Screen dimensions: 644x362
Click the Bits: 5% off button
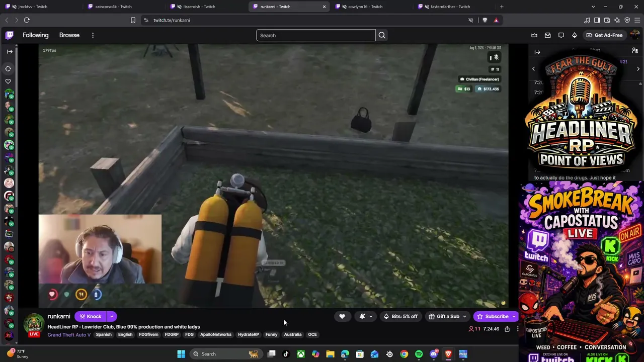400,316
